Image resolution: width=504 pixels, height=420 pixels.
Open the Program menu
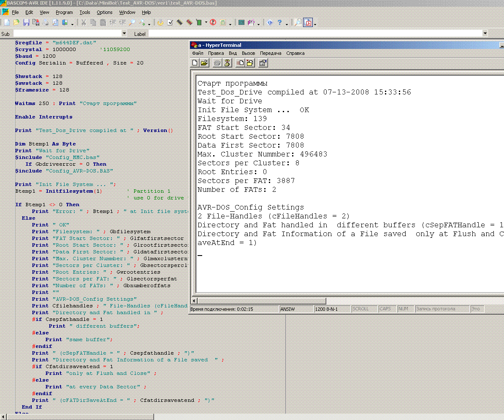(x=64, y=12)
